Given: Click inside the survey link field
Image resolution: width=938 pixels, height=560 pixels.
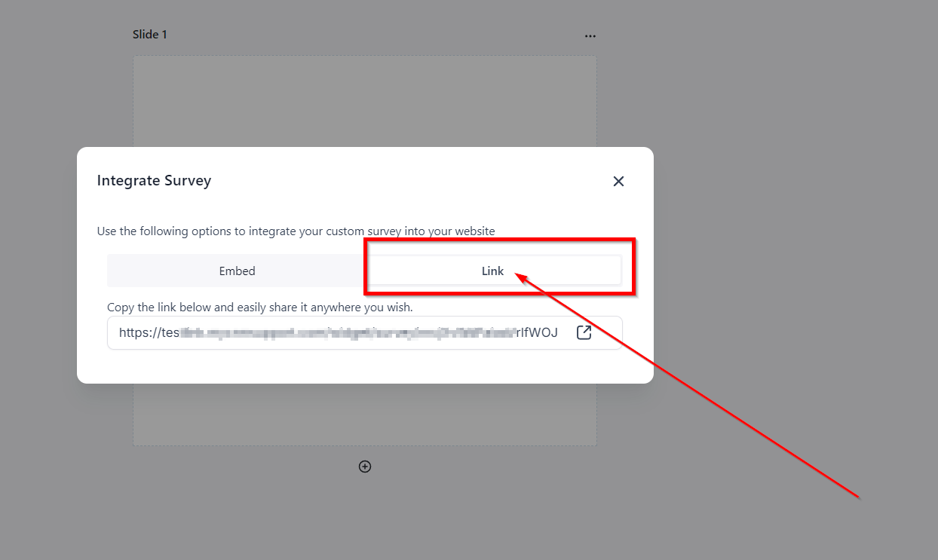Looking at the screenshot, I should [365, 332].
